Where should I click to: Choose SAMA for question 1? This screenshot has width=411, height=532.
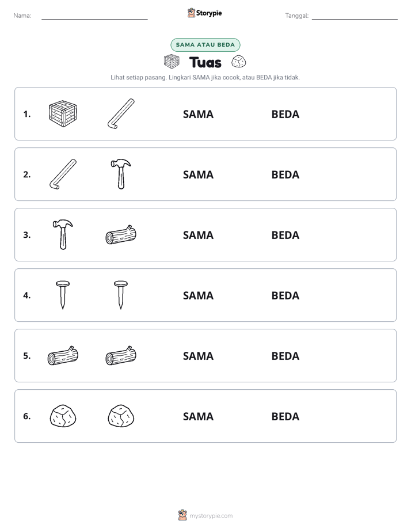pyautogui.click(x=198, y=115)
